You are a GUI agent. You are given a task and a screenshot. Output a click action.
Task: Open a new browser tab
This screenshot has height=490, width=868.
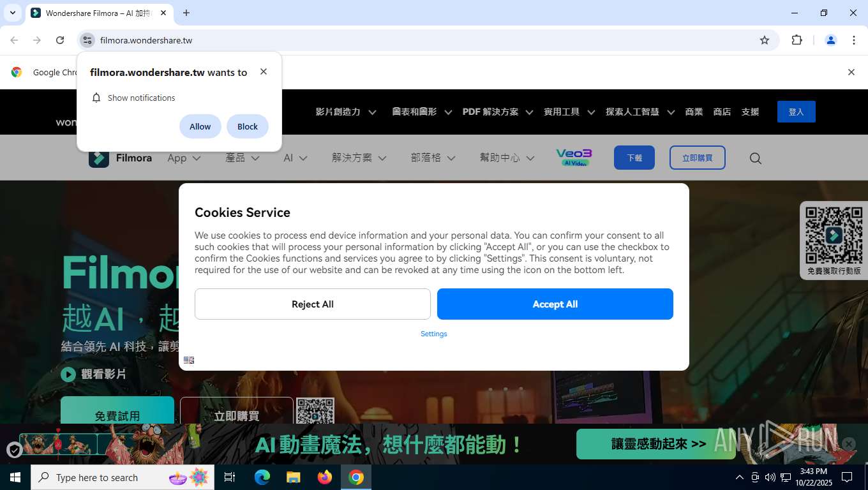point(186,13)
